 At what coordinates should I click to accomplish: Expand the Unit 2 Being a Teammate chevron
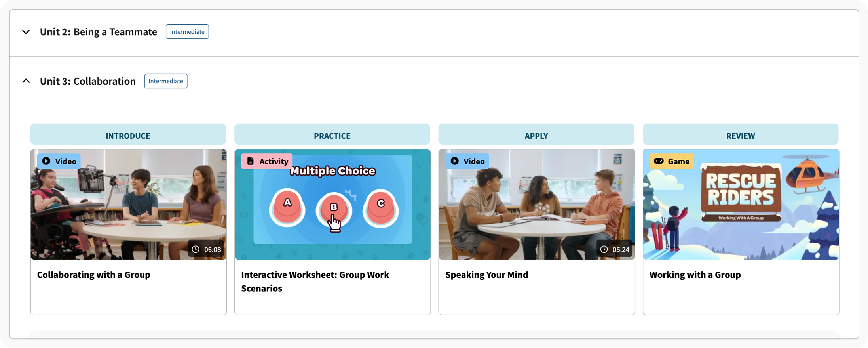[26, 32]
